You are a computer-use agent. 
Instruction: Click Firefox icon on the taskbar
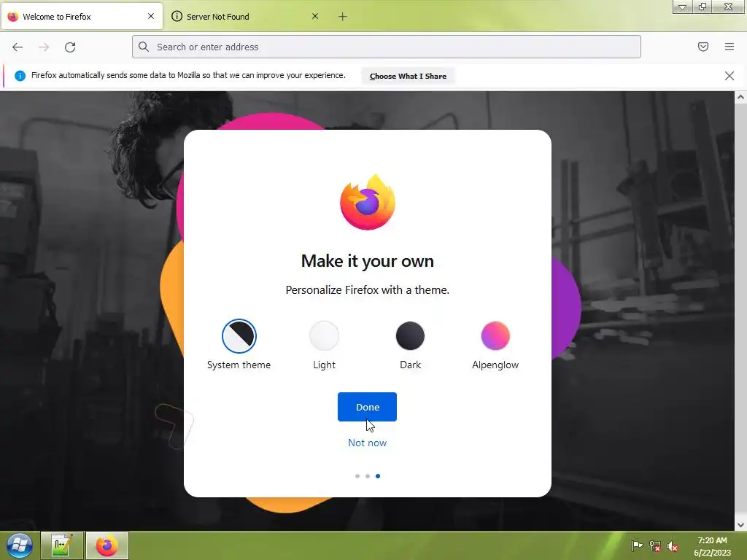[x=107, y=545]
